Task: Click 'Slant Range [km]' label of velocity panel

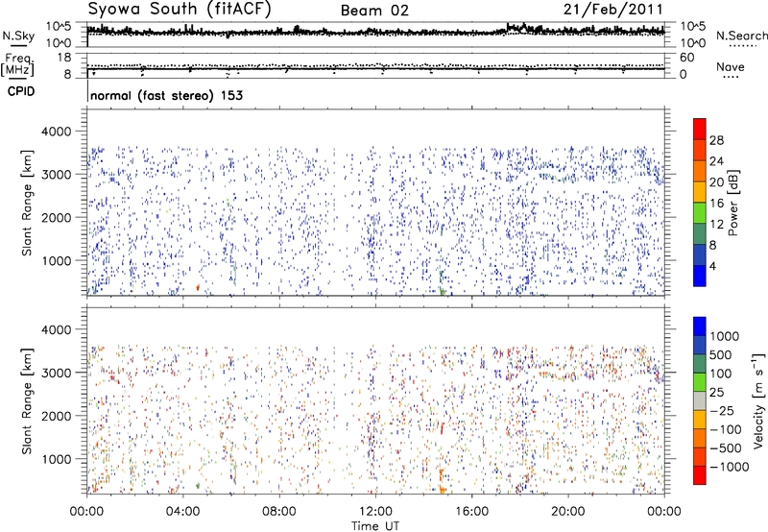Action: click(27, 401)
